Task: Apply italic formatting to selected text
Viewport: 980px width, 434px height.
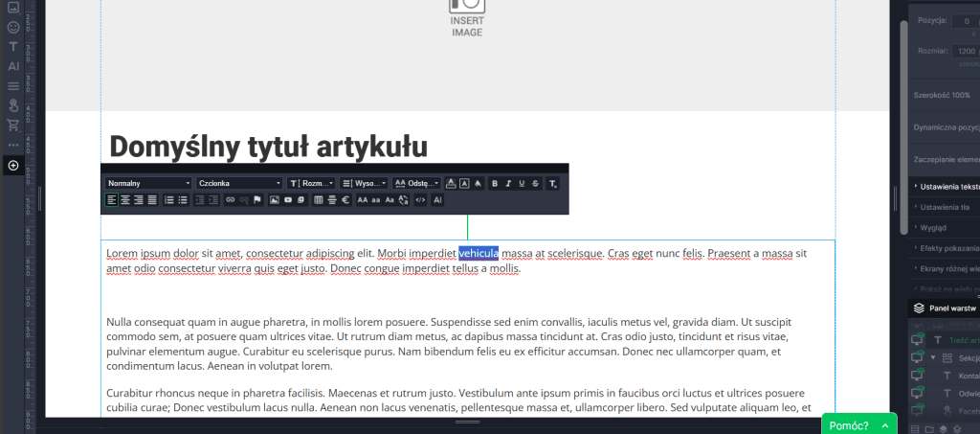Action: click(508, 183)
